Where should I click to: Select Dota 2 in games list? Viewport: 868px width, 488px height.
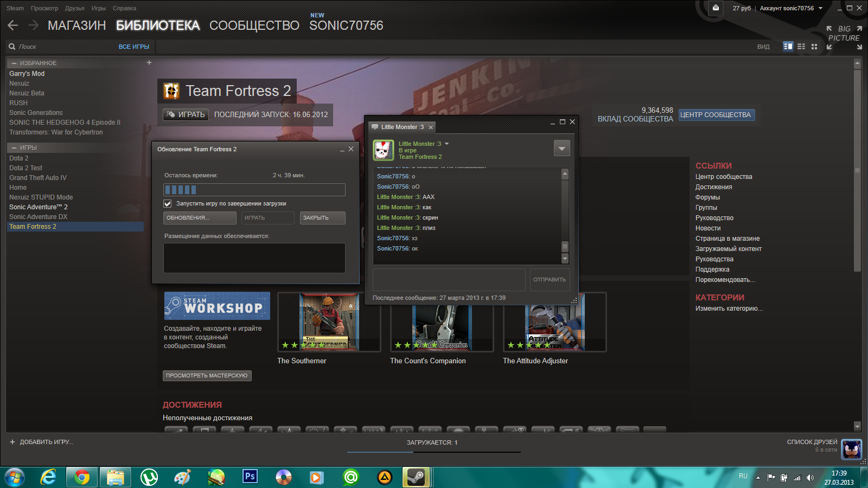(x=19, y=158)
